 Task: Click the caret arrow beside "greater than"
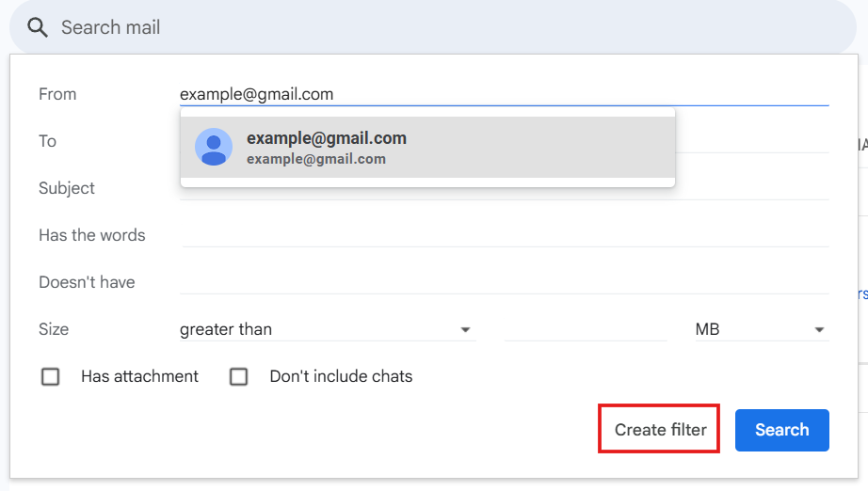tap(465, 330)
